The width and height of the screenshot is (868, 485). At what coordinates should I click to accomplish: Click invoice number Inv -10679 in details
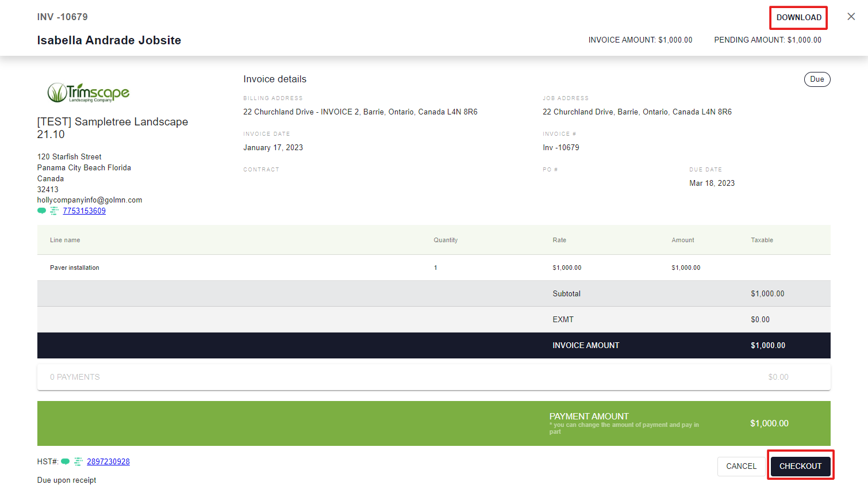[561, 147]
